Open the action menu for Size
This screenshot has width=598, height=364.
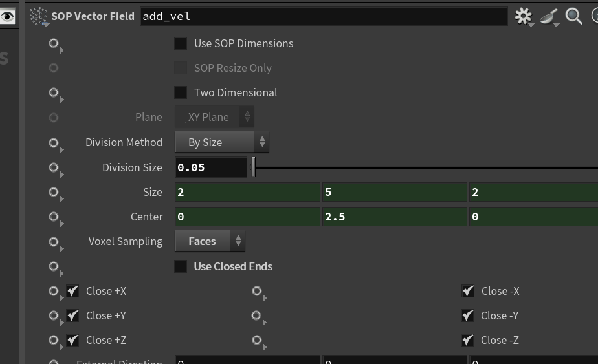point(56,194)
